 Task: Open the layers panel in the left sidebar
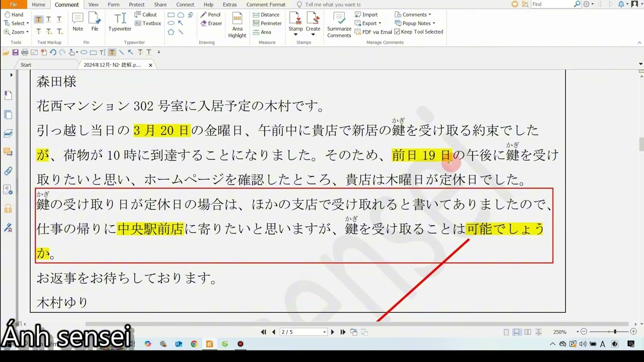pyautogui.click(x=8, y=133)
